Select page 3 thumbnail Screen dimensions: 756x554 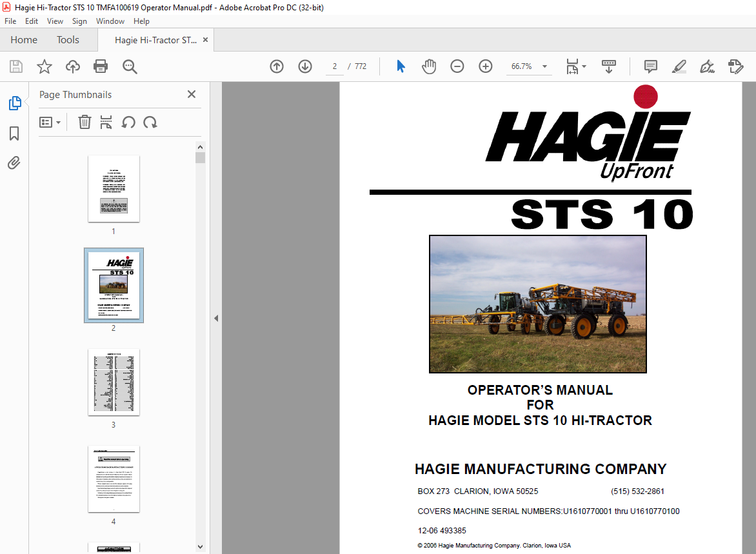pyautogui.click(x=114, y=382)
